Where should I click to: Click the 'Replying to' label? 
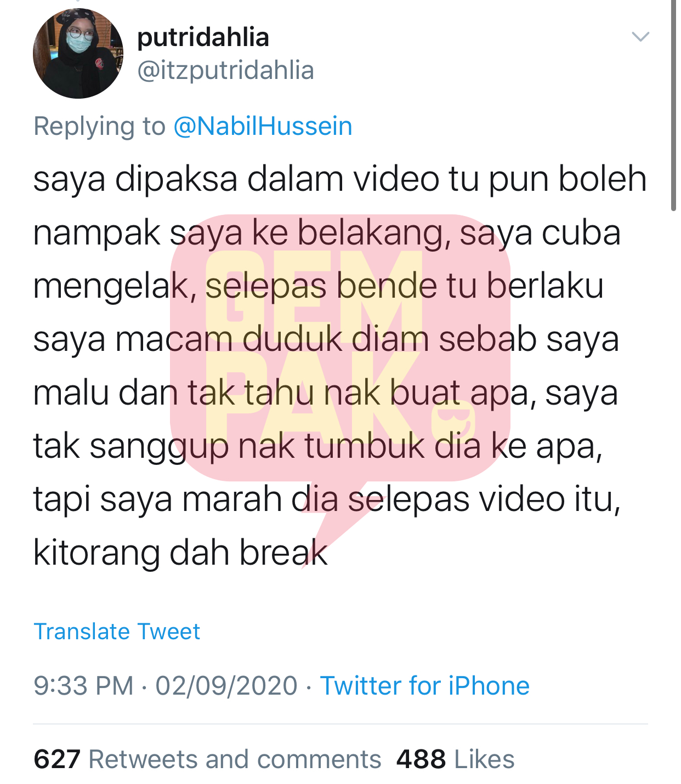pyautogui.click(x=99, y=127)
